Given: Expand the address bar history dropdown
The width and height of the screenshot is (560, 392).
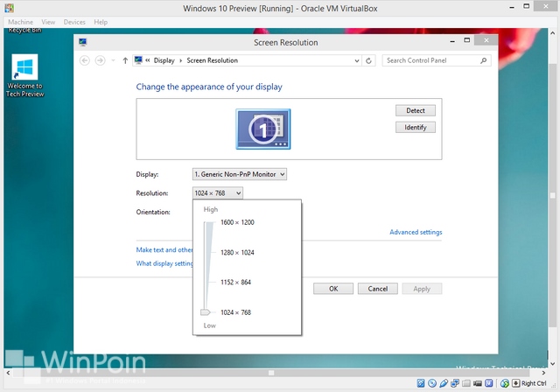Looking at the screenshot, I should (x=356, y=60).
